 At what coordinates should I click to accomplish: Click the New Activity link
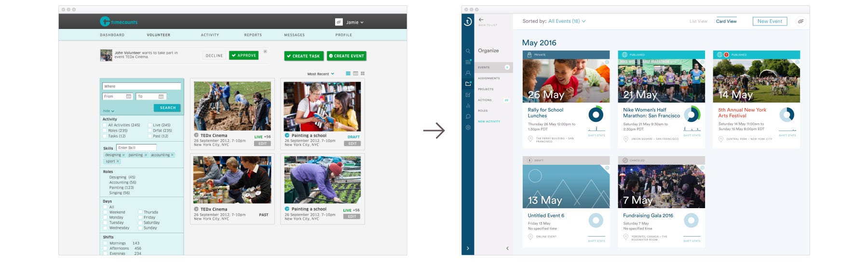pos(489,121)
